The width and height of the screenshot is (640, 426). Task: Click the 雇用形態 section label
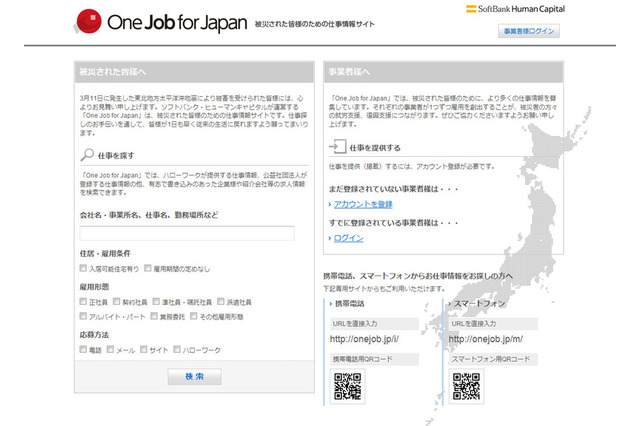click(x=94, y=287)
